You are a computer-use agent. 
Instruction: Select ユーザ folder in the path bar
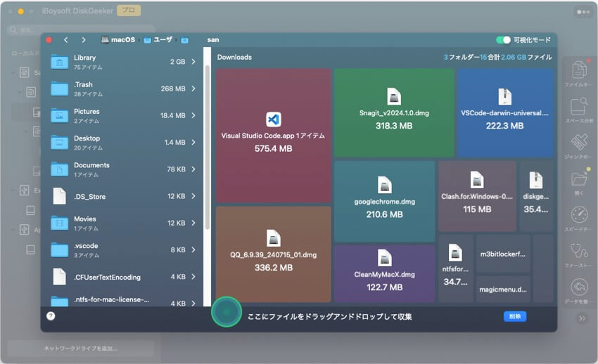pos(158,40)
